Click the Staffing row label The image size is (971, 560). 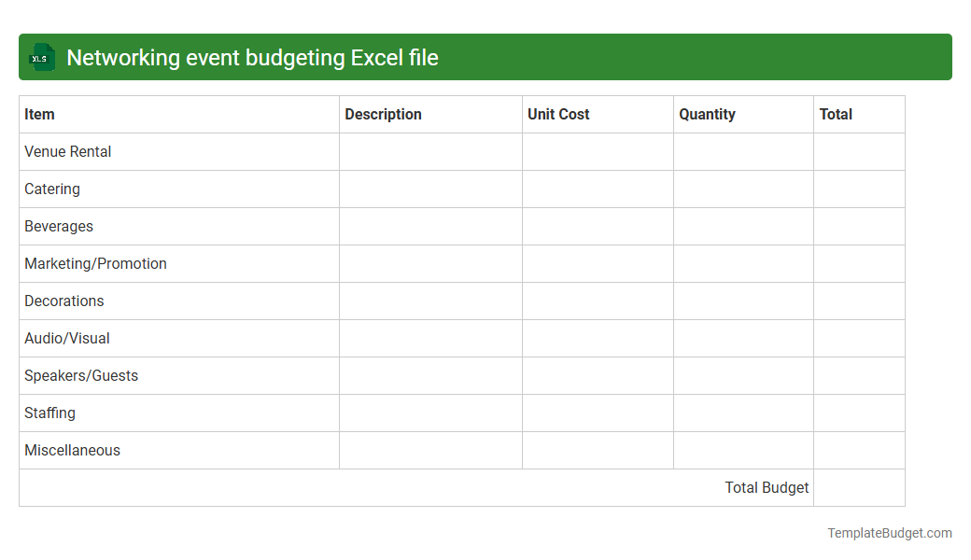click(50, 413)
